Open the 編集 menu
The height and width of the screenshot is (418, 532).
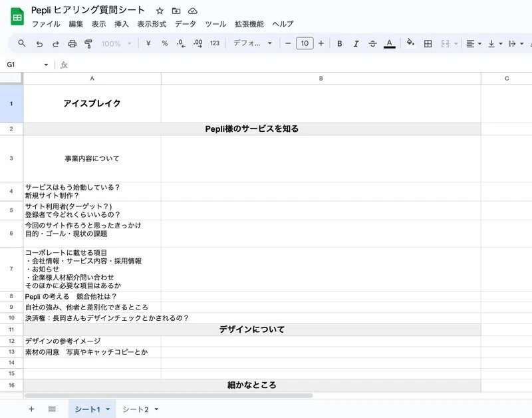point(76,24)
